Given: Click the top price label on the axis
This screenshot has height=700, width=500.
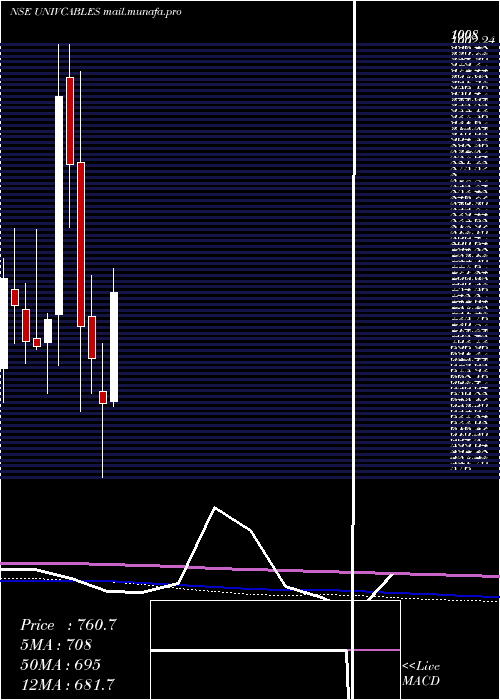Looking at the screenshot, I should pyautogui.click(x=466, y=35).
